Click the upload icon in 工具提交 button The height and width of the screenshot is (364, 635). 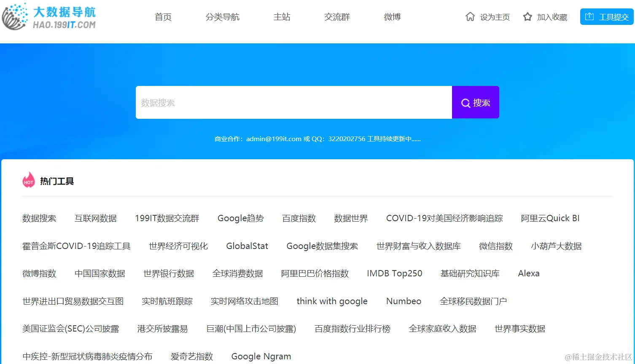(589, 17)
